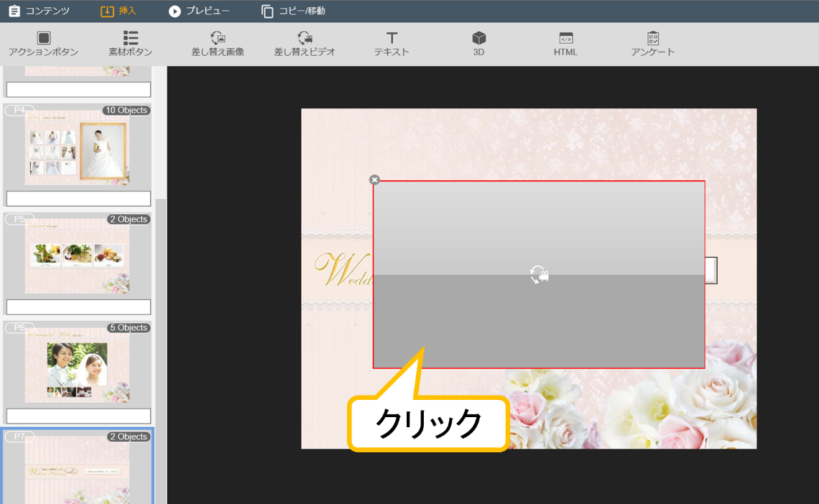Insert an HTML element
The height and width of the screenshot is (504, 819).
pos(565,43)
